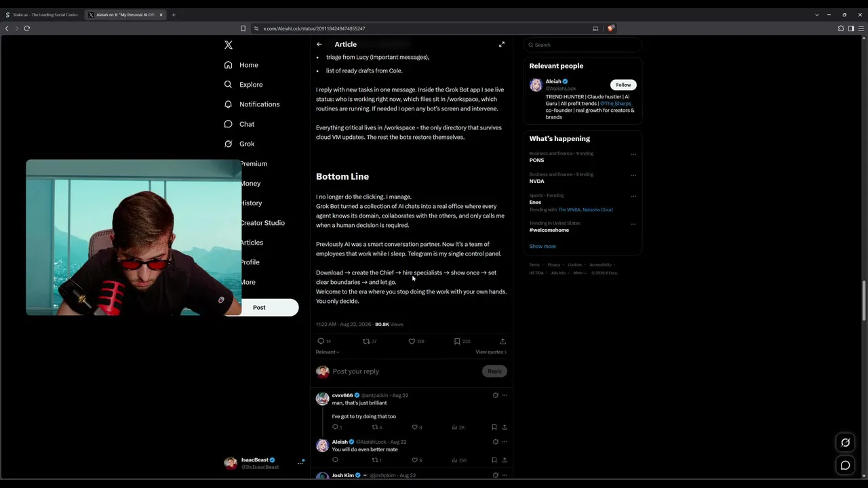Open the Natasha Cloud trending link
Viewport: 868px width, 488px height.
(x=597, y=210)
